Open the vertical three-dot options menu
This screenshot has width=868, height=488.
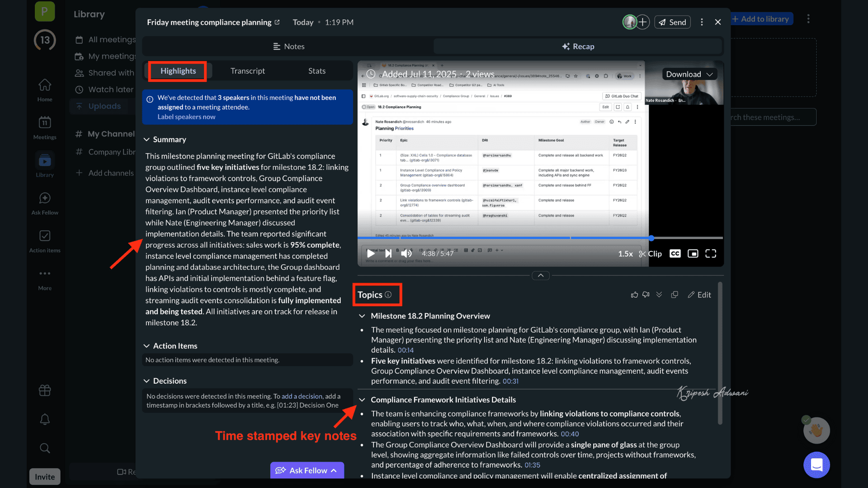click(x=702, y=22)
